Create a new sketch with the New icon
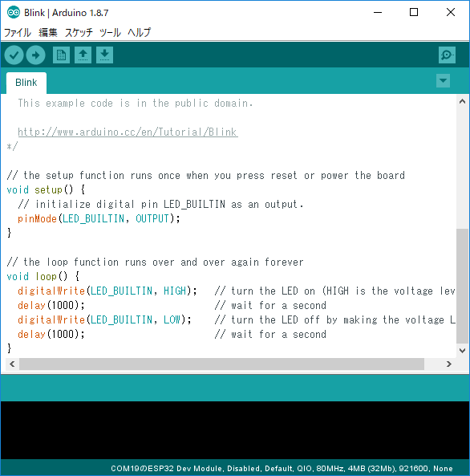This screenshot has width=470, height=476. [x=61, y=55]
